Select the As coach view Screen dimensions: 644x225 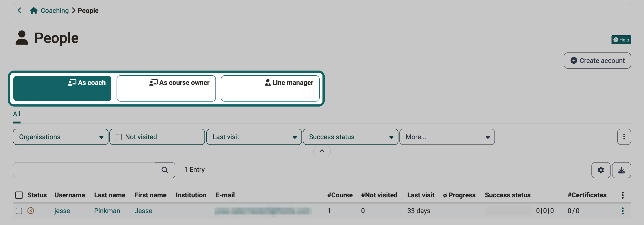62,88
